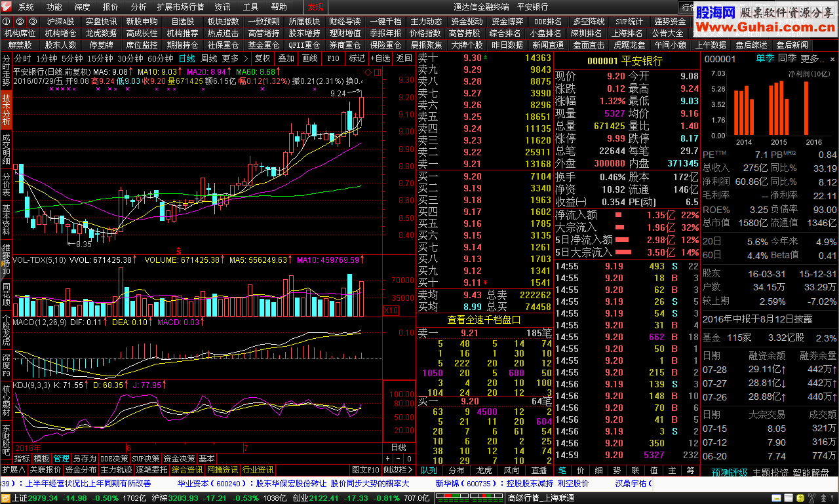Screen dimensions: 839x504
Task: Open the 主 main-force tab icon
Action: [673, 470]
